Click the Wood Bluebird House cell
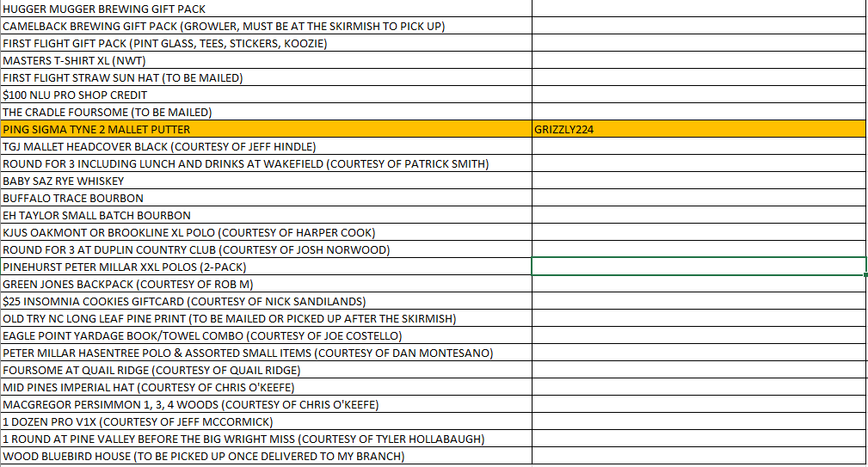Viewport: 868px width, 467px height. (267, 456)
